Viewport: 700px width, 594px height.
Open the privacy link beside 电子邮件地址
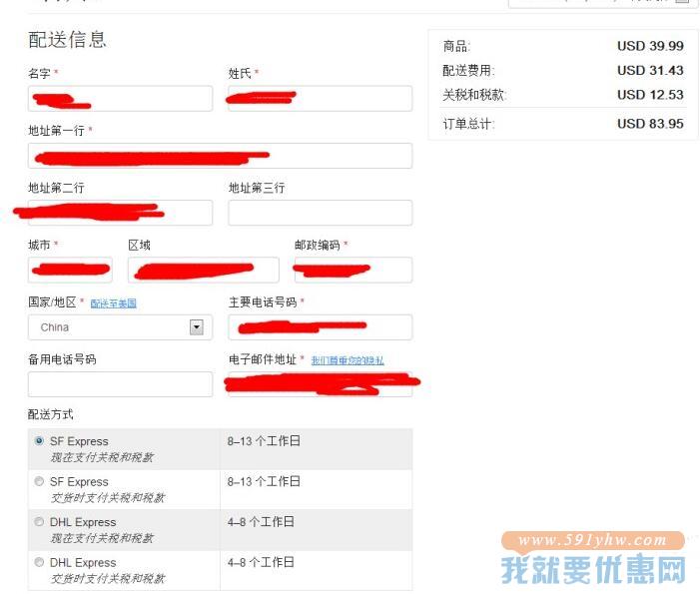click(348, 360)
